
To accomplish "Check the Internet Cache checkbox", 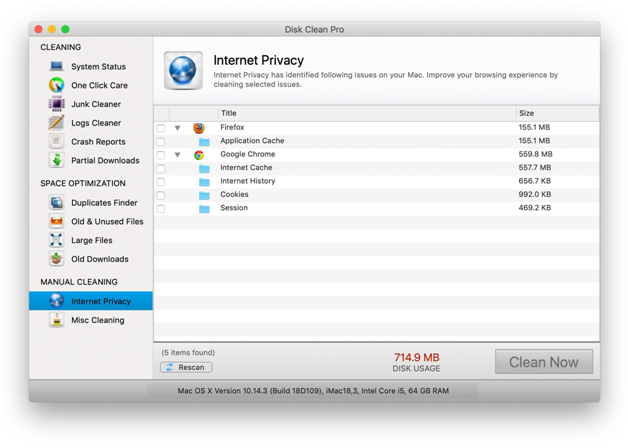I will click(161, 169).
